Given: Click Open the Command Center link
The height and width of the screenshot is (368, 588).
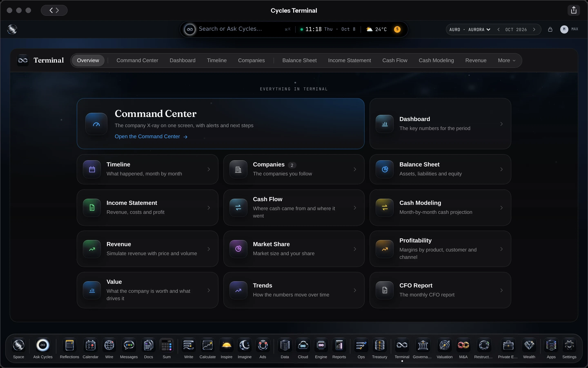Looking at the screenshot, I should [x=151, y=137].
